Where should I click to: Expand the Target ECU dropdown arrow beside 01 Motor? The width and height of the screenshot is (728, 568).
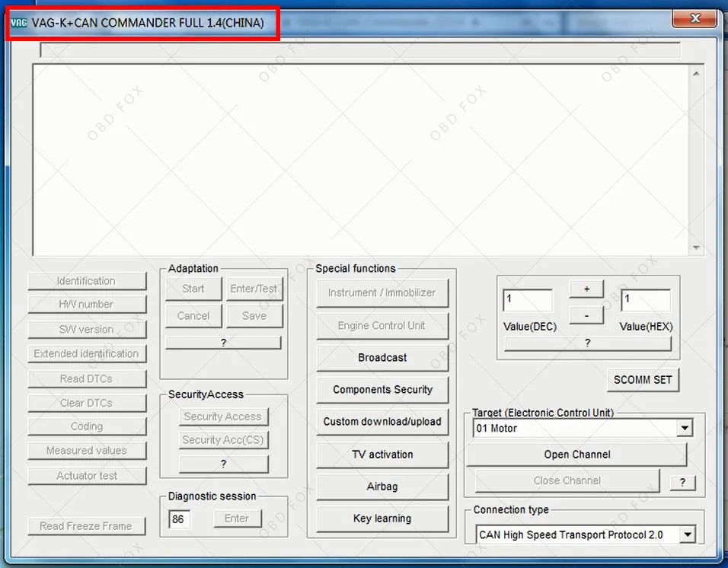[x=685, y=429]
